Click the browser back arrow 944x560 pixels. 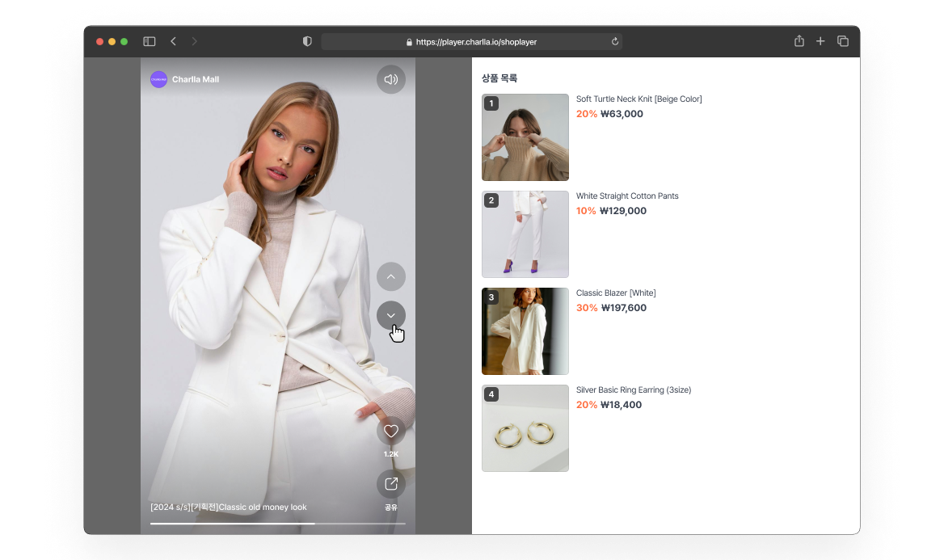173,41
